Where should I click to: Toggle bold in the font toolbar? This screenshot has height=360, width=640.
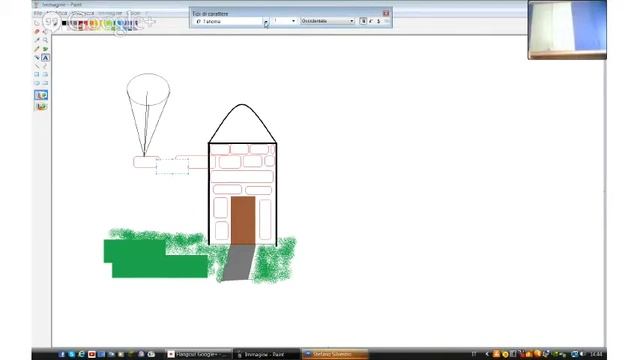(x=363, y=21)
